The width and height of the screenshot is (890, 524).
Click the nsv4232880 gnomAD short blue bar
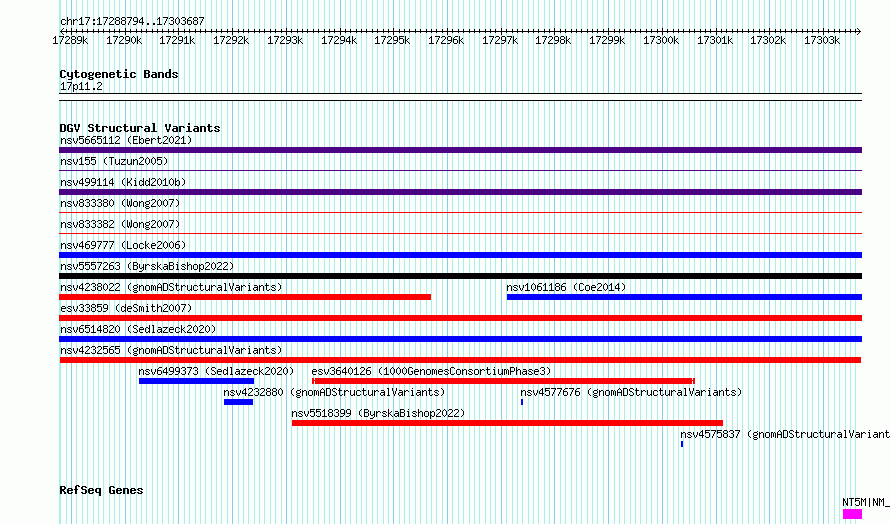pos(238,402)
